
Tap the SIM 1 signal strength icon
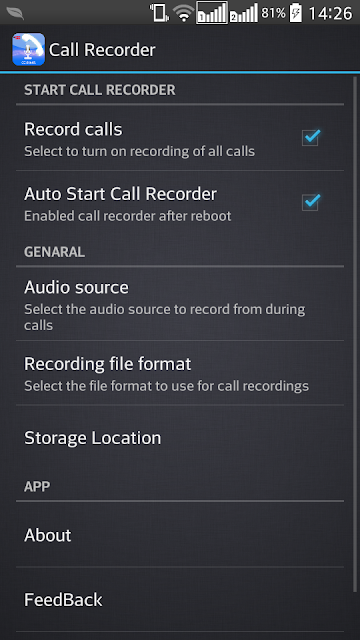point(212,13)
